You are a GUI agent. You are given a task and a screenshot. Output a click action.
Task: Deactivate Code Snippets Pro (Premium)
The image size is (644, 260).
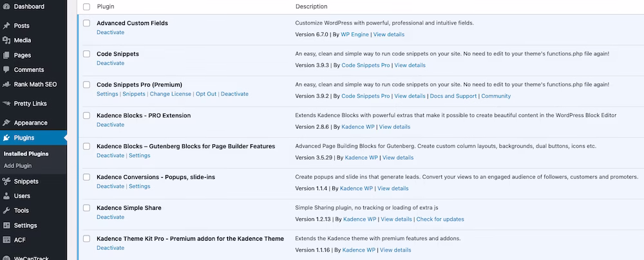coord(234,94)
